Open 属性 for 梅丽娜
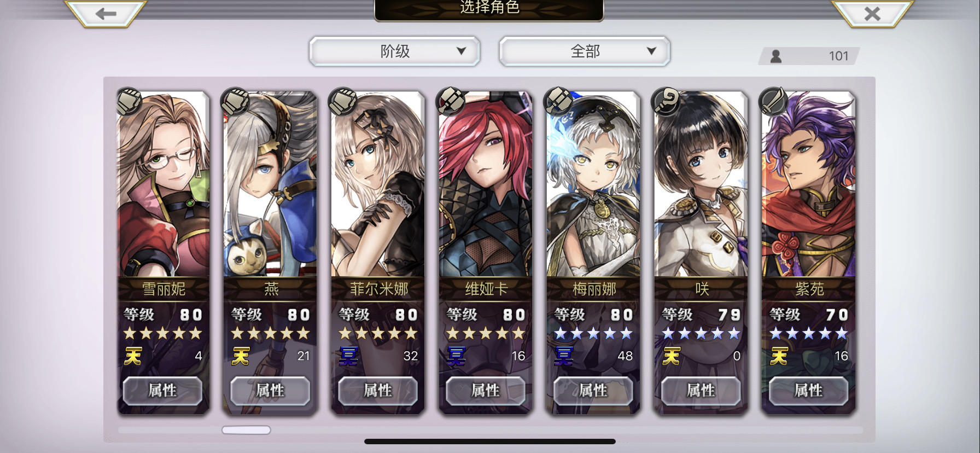The image size is (980, 453). [x=593, y=391]
